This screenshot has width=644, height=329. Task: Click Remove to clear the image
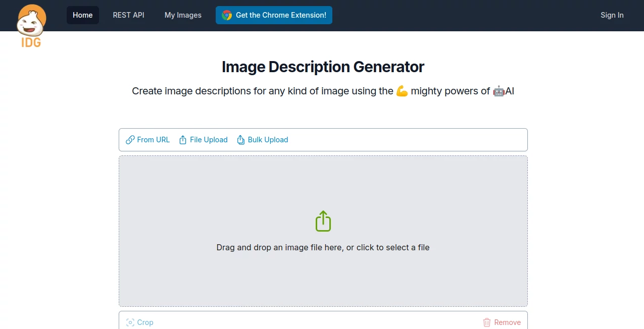[x=507, y=322]
